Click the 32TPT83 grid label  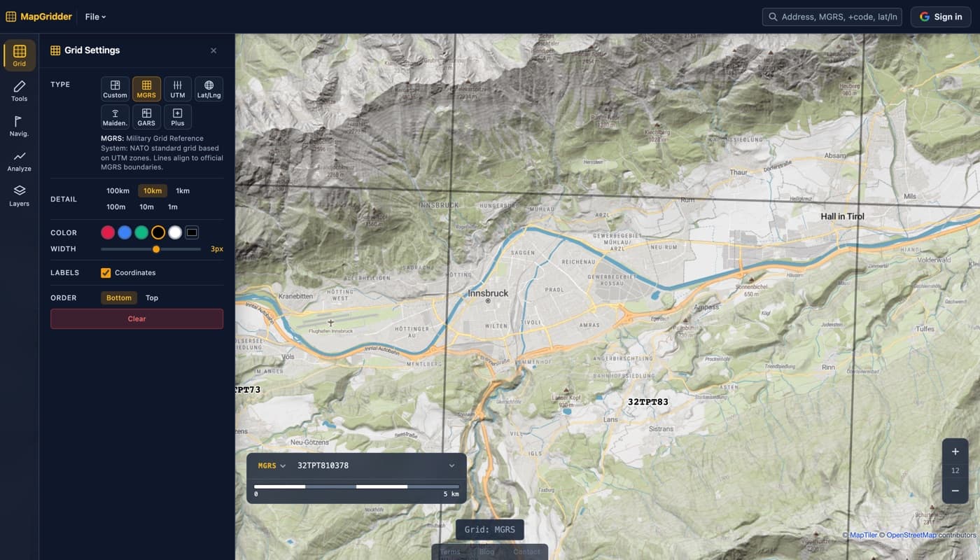tap(647, 402)
